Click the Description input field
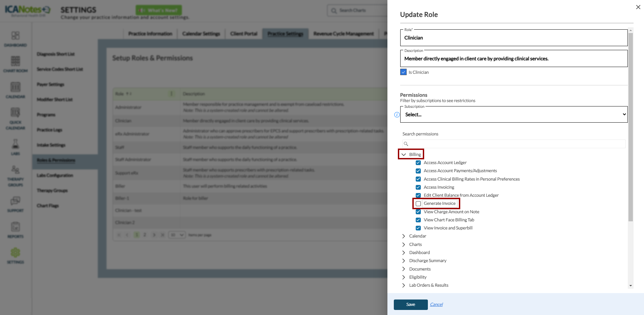644x315 pixels. (514, 59)
